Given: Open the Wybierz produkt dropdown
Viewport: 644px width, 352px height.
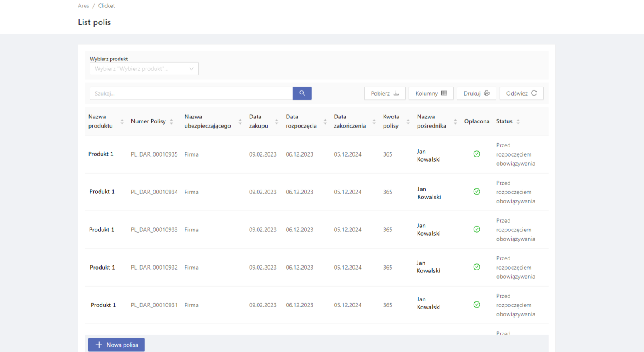Looking at the screenshot, I should click(144, 69).
